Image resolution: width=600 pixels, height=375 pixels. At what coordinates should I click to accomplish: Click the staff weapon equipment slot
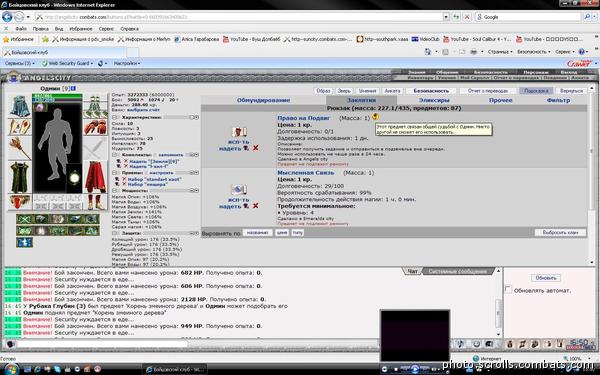20,148
